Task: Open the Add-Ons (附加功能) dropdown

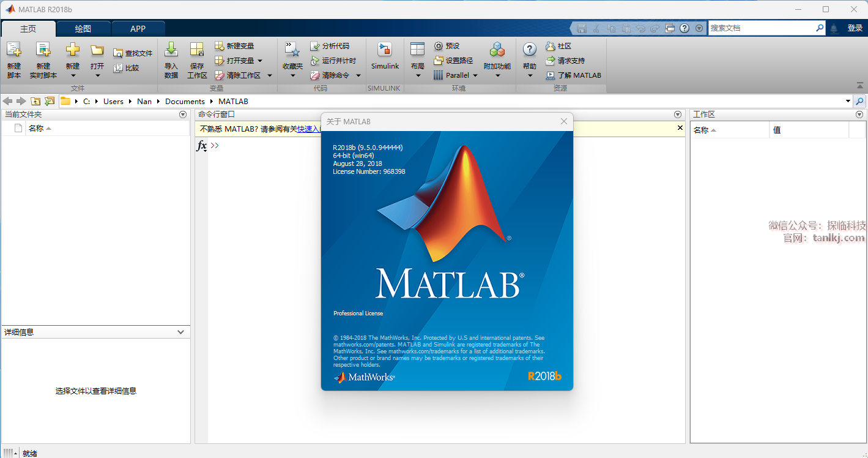Action: click(x=497, y=76)
